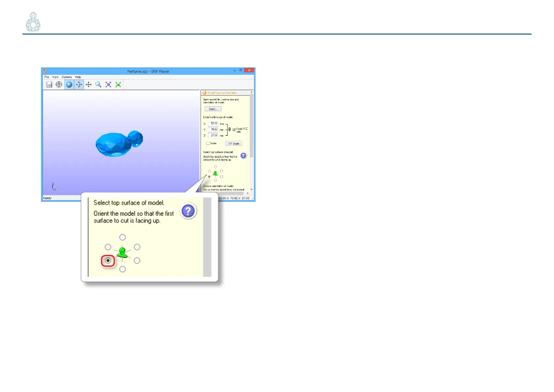Click the X size field showing 52.00
The image size is (554, 392).
pyautogui.click(x=213, y=124)
